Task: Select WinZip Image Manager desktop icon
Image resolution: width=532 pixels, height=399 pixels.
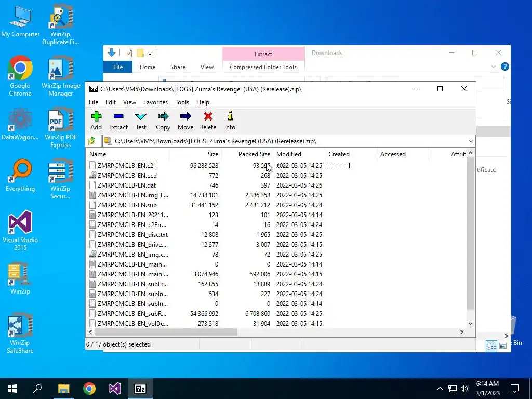Action: [x=61, y=76]
